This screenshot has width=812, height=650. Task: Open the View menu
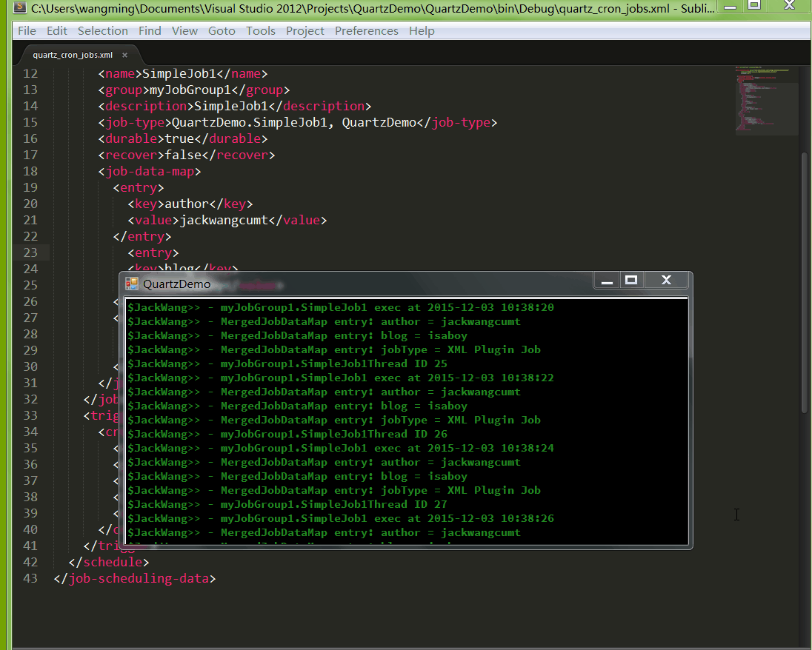coord(185,31)
